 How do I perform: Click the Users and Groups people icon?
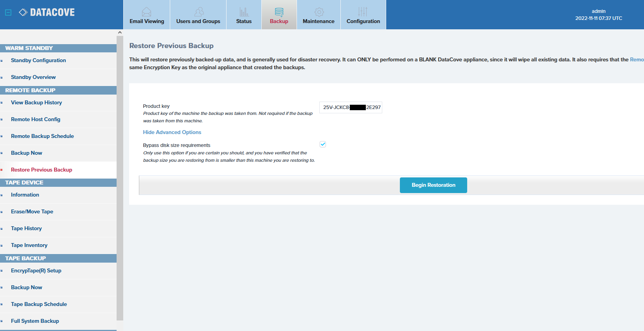199,12
